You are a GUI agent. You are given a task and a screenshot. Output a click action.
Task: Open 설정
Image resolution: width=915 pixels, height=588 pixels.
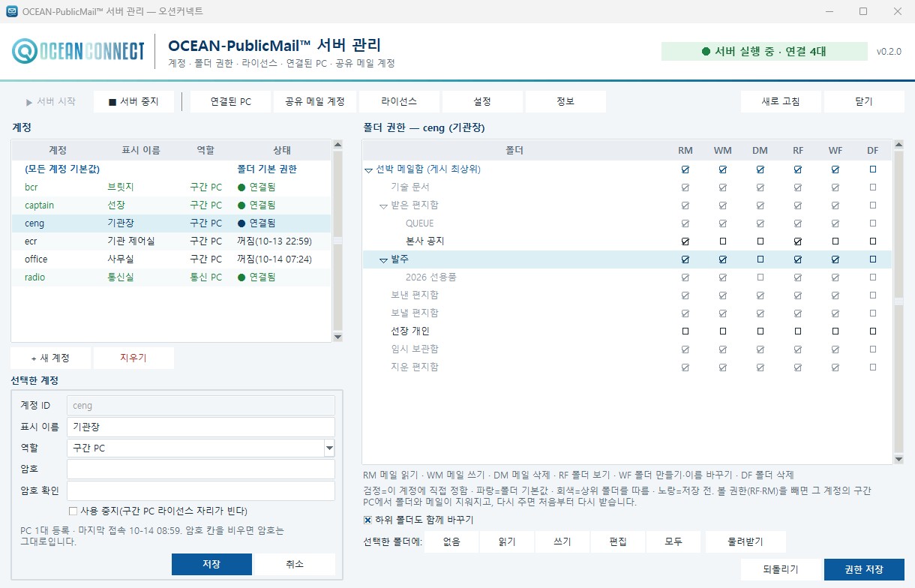[482, 101]
